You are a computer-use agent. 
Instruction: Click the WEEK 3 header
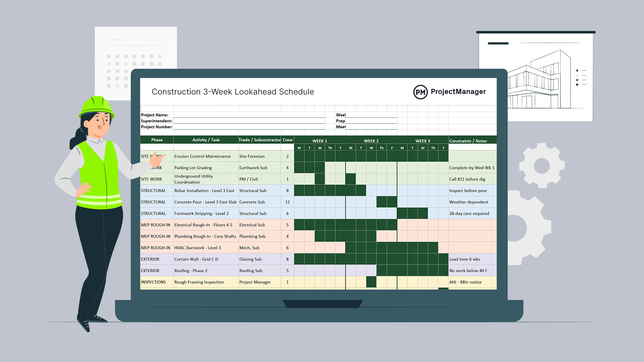423,141
